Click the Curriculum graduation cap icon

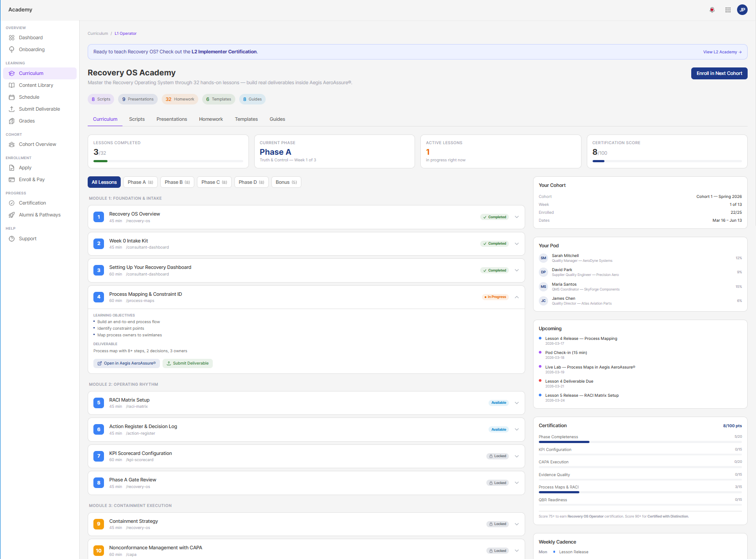(x=12, y=74)
